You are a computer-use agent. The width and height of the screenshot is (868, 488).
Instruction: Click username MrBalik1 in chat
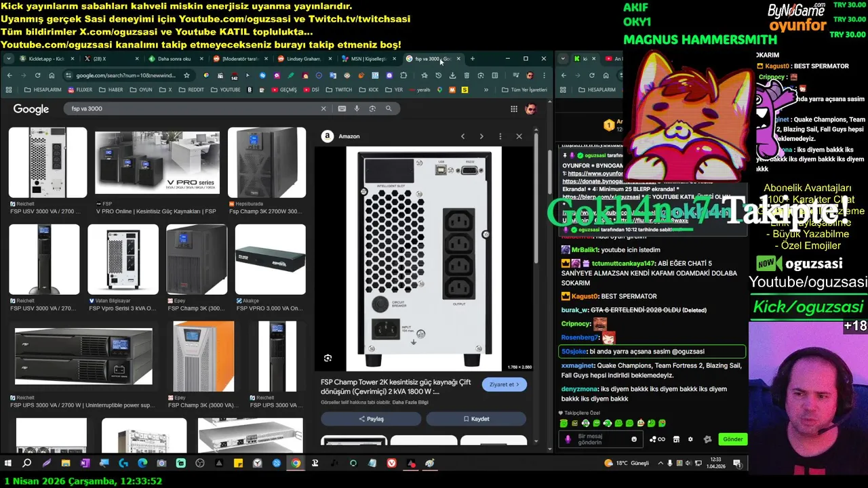(x=585, y=250)
